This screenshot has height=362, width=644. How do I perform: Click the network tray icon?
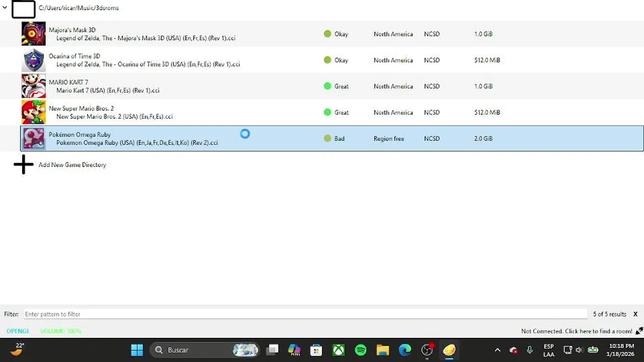[x=568, y=350]
